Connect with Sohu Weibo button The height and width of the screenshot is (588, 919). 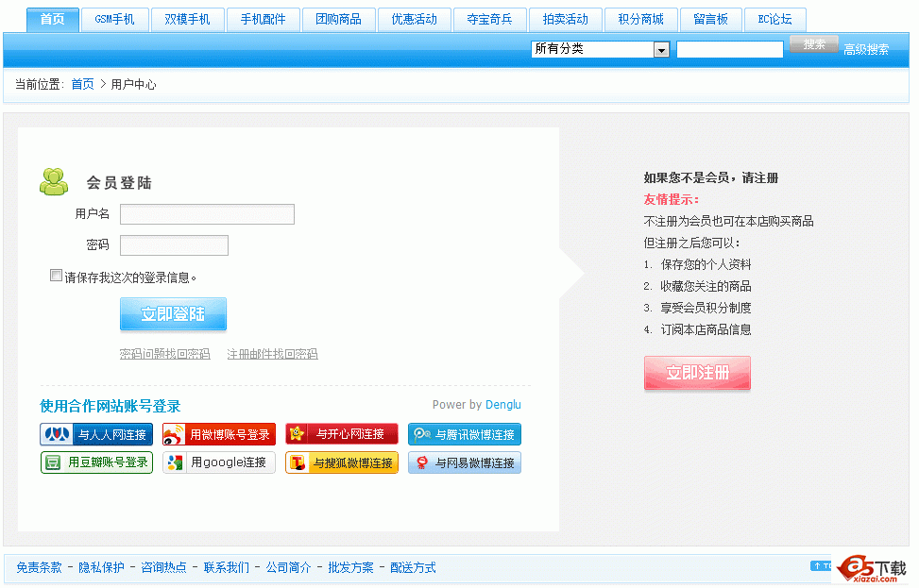pyautogui.click(x=342, y=462)
